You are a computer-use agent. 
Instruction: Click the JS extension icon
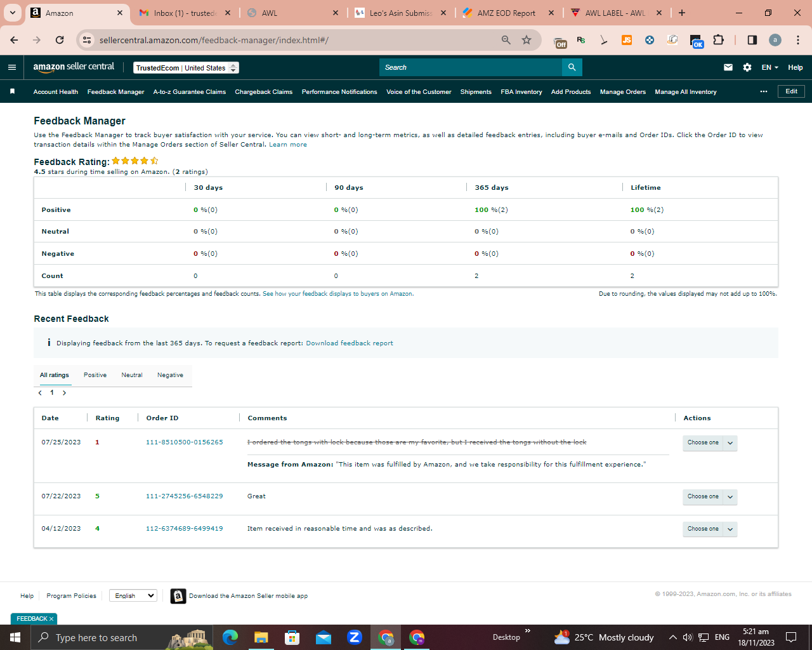(x=627, y=40)
